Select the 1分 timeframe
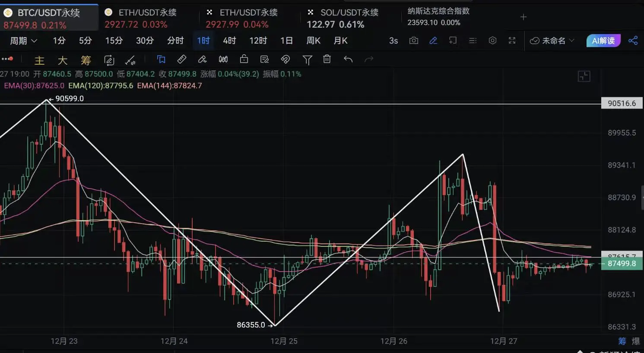This screenshot has height=353, width=644. tap(59, 41)
